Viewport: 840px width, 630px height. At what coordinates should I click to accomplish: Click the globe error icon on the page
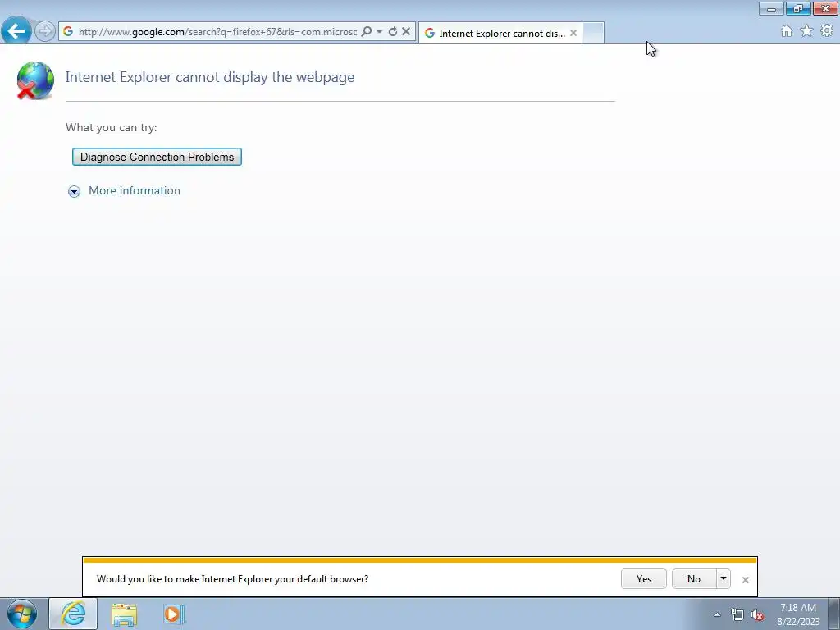click(x=35, y=81)
